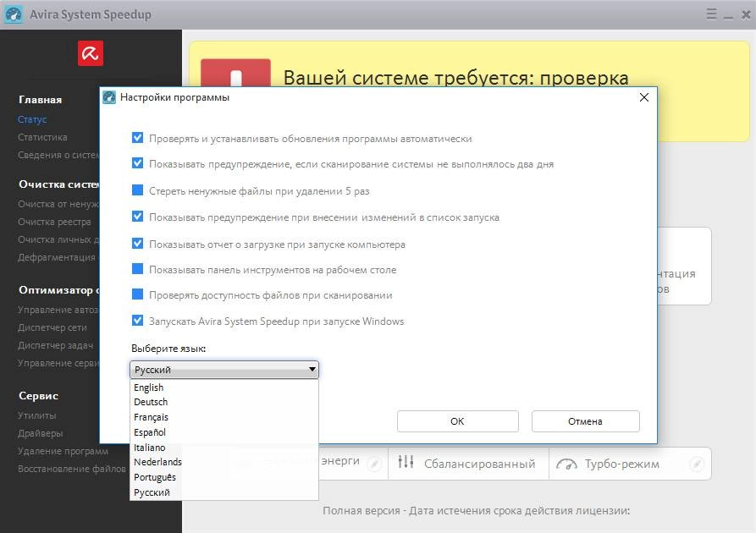Screen dimensions: 756x533
Task: Collapse the language combo box showing Русский
Action: [x=224, y=370]
